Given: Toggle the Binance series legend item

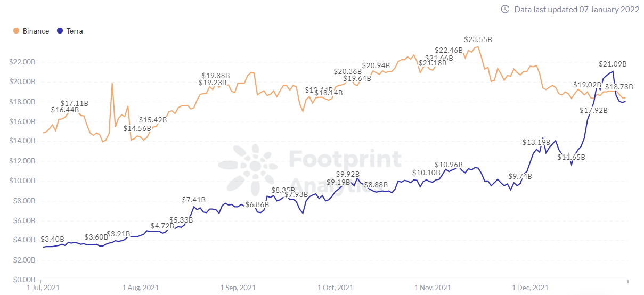Looking at the screenshot, I should 35,31.
